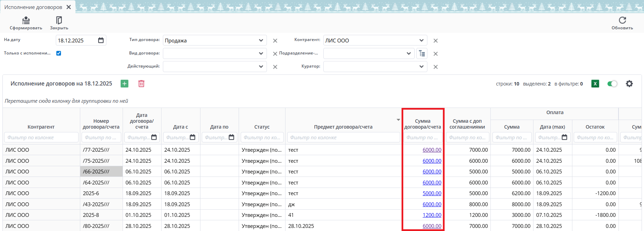
Task: Click the Контрагент column filter field
Action: [x=41, y=138]
